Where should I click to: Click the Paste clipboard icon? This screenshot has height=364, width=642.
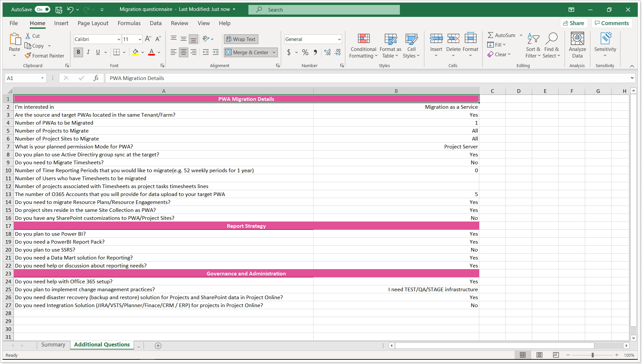coord(15,39)
